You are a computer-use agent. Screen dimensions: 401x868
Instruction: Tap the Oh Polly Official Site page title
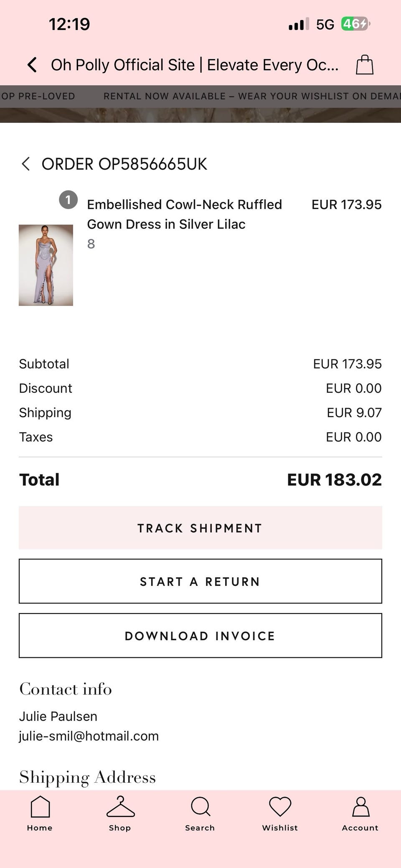[195, 65]
